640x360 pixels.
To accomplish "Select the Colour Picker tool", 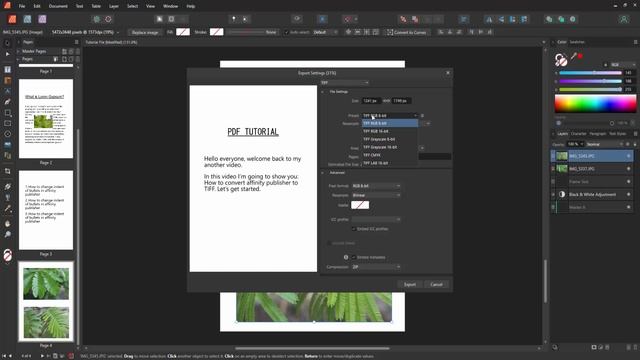I will tap(7, 209).
